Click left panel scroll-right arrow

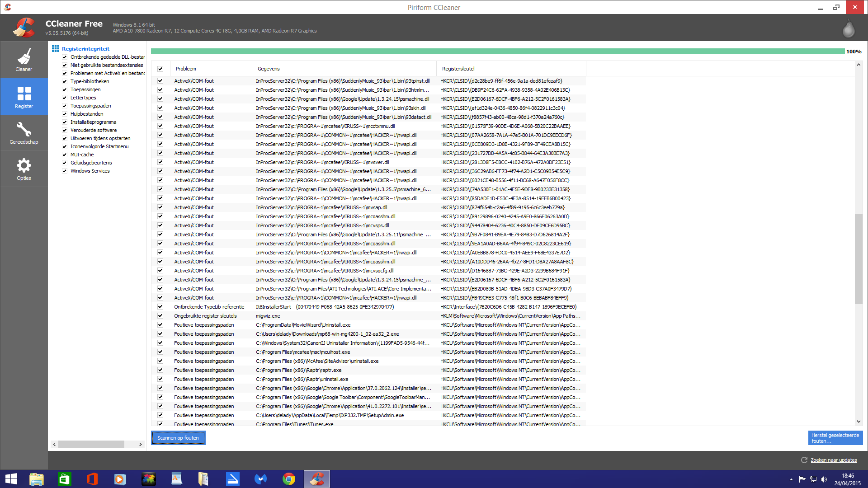[x=141, y=444]
